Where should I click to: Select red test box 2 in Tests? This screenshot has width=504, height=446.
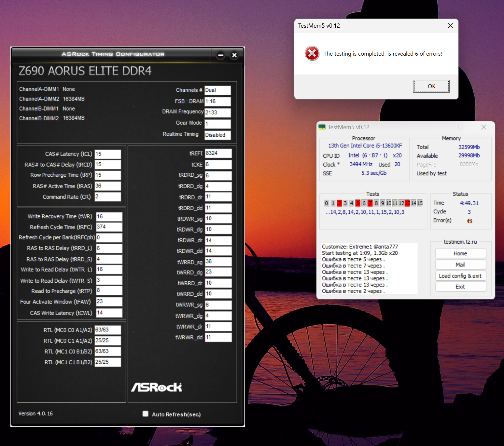(x=339, y=203)
